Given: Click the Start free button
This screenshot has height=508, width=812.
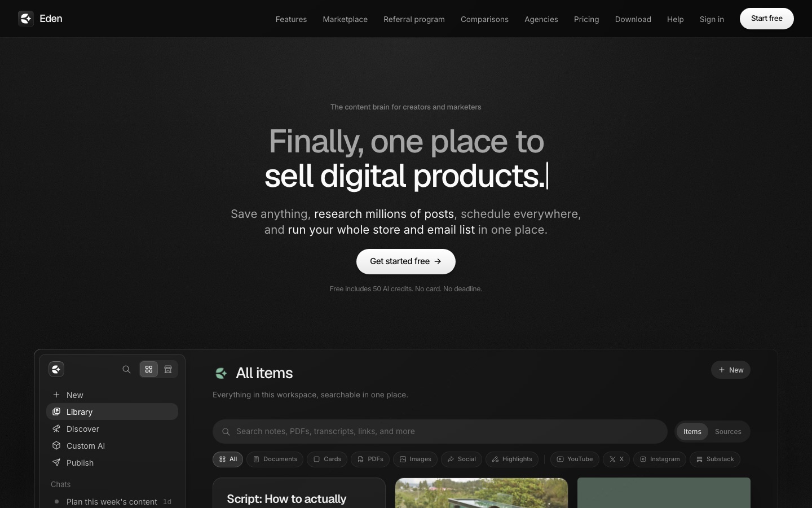Looking at the screenshot, I should click(x=767, y=19).
